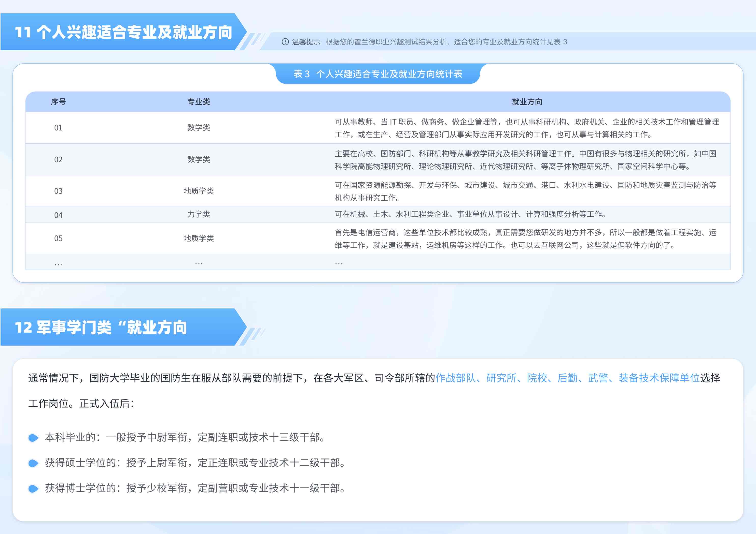Select row 04 力学类 cell
The image size is (756, 534).
point(199,215)
